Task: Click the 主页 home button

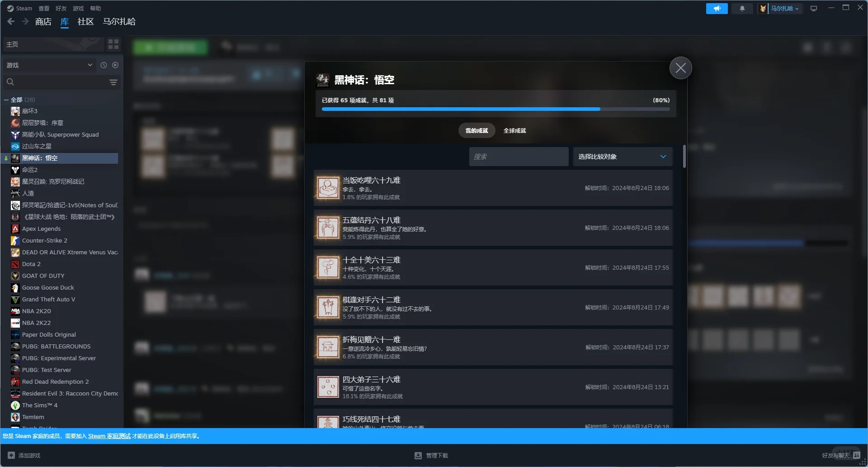Action: pos(53,44)
